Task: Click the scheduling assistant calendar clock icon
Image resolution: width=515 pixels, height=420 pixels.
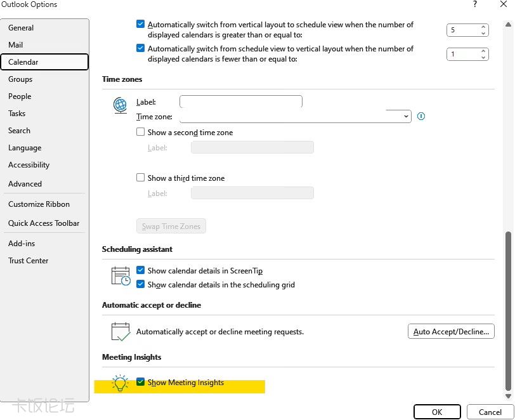Action: click(121, 276)
